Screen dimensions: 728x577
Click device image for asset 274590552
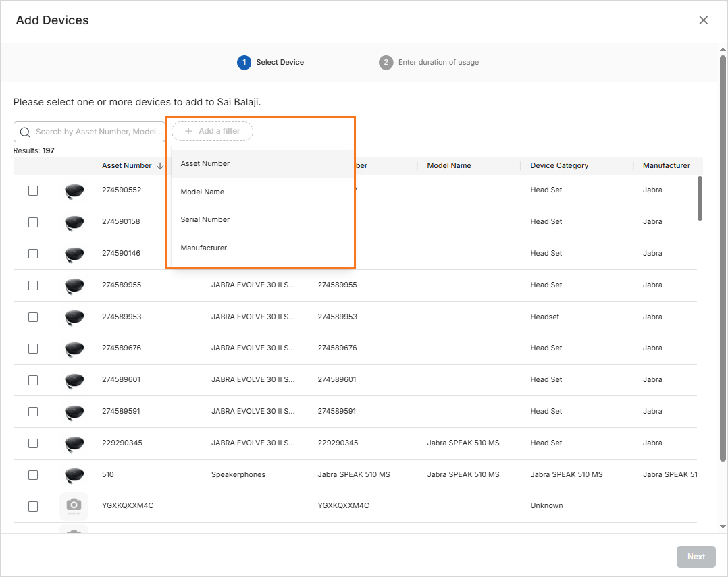pyautogui.click(x=74, y=191)
